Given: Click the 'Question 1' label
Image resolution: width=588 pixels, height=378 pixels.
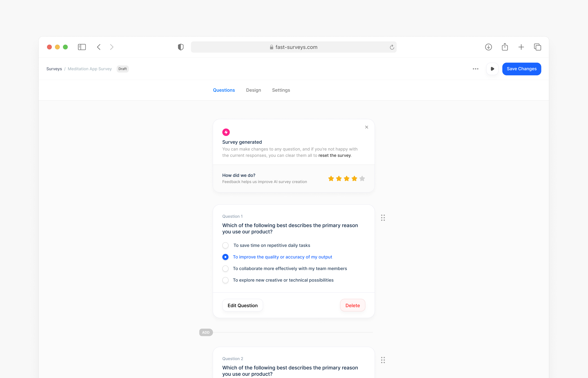Looking at the screenshot, I should tap(232, 216).
